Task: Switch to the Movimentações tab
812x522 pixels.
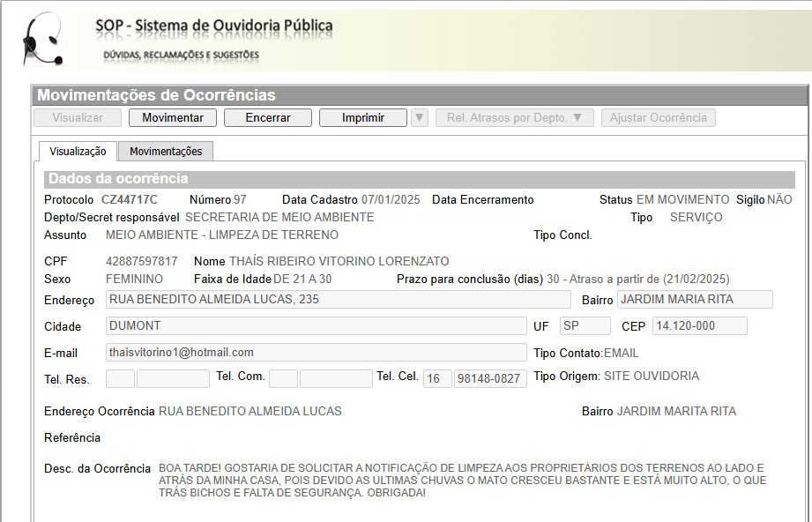Action: click(x=166, y=152)
